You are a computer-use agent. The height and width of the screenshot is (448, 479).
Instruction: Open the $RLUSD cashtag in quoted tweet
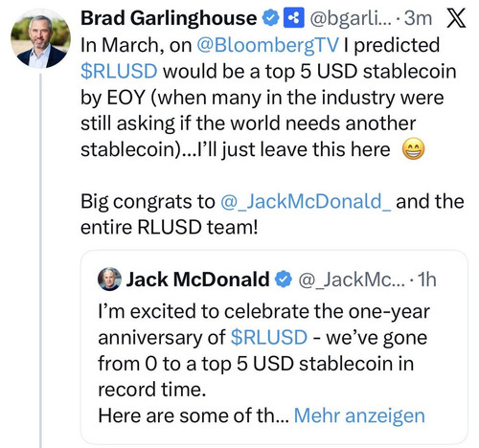pos(269,338)
